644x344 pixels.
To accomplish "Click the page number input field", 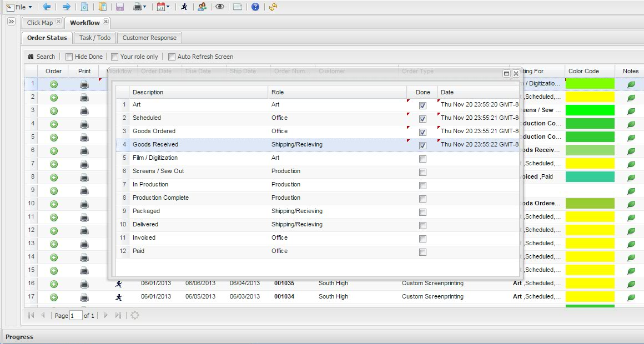I will point(76,316).
